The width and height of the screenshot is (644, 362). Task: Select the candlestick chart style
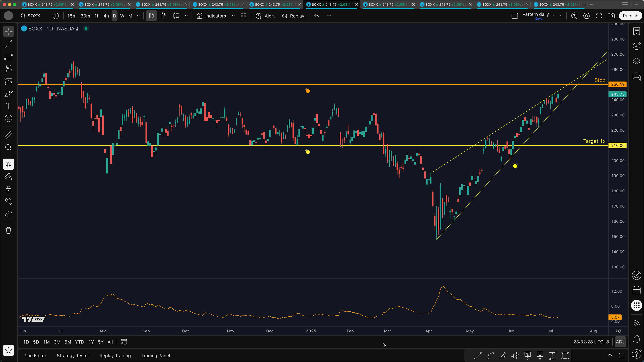pyautogui.click(x=151, y=16)
